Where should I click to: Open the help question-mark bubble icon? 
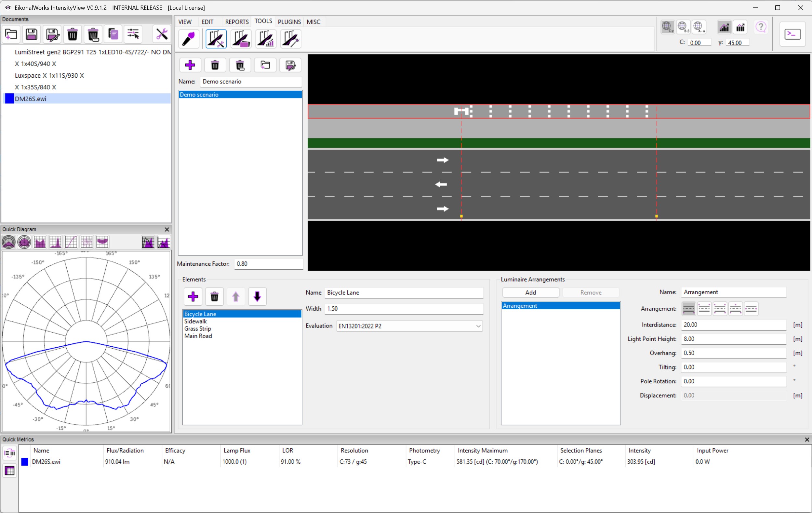(x=761, y=27)
